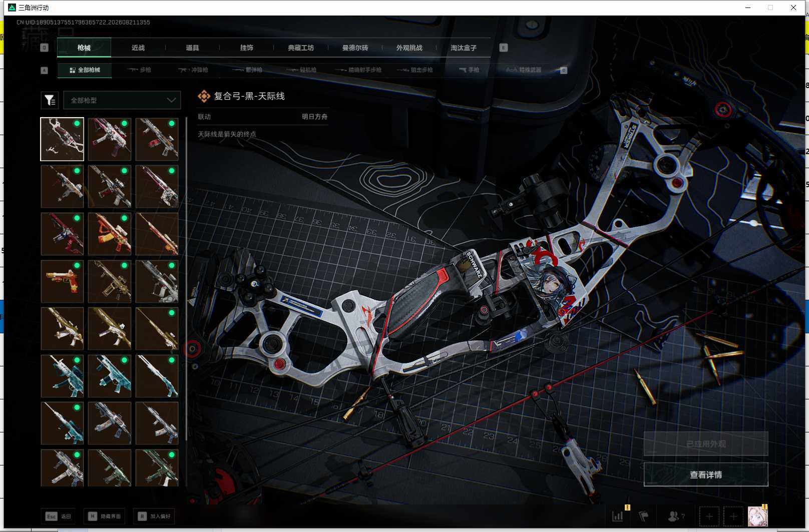
Task: Click the 明日方舟 collaboration value
Action: 314,117
